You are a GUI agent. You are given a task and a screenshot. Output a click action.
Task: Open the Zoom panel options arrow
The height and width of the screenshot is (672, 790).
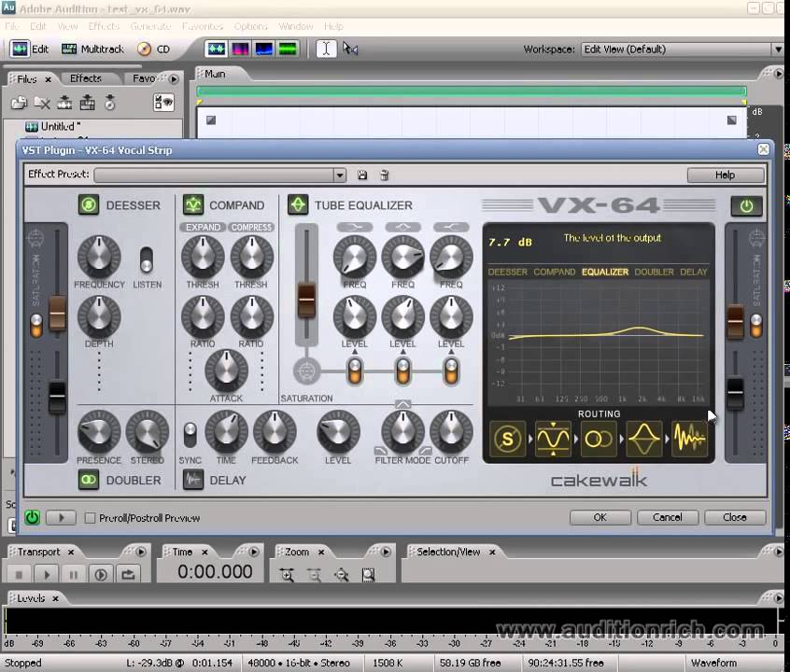(386, 552)
